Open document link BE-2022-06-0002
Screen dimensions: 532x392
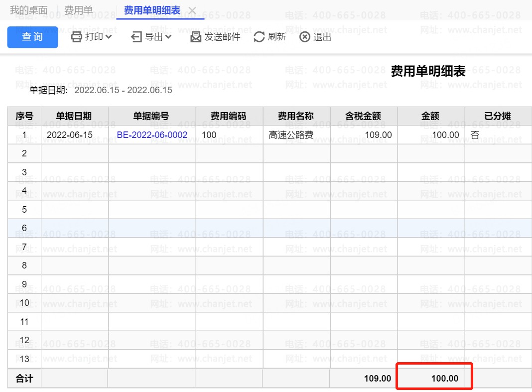[x=152, y=135]
